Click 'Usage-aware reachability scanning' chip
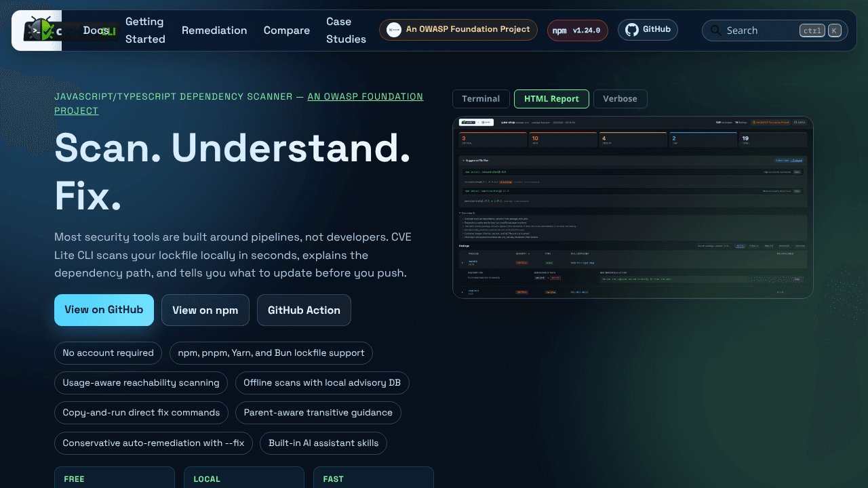This screenshot has width=868, height=488. point(141,383)
